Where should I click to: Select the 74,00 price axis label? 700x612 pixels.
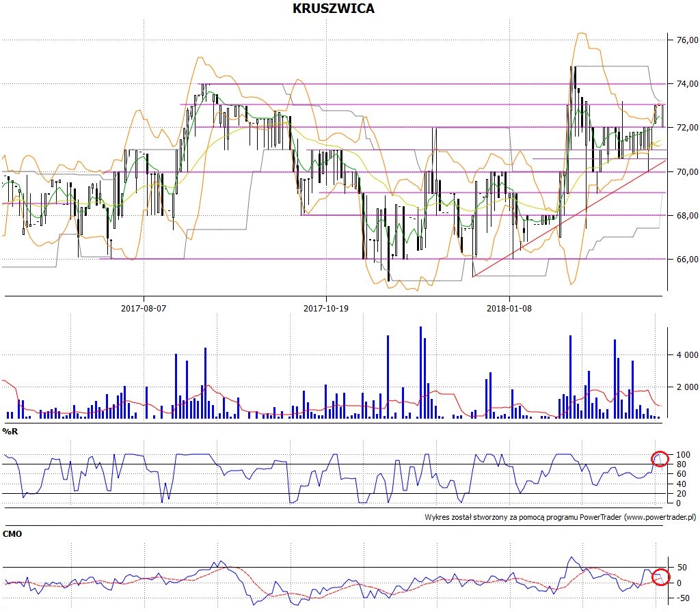[x=687, y=84]
